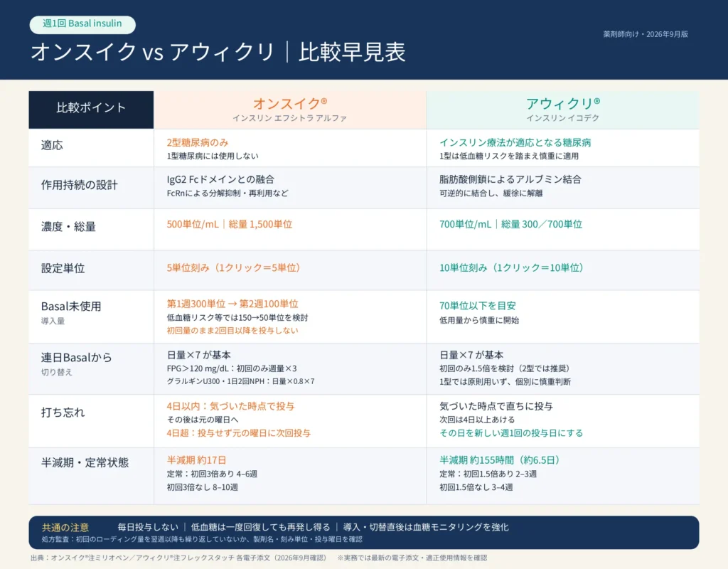Click 'その後は元の曜日へ' note
Screen dimensions: 728x569
click(x=203, y=420)
